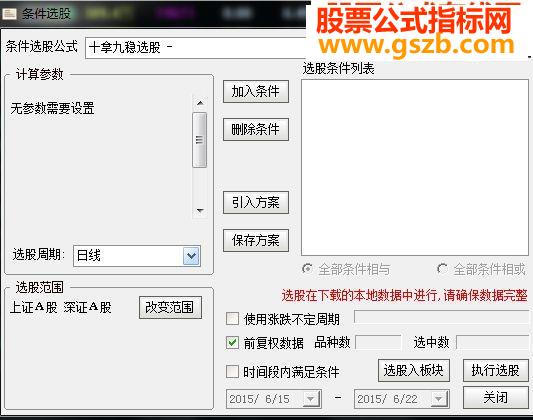Click the 无参数需要设置 text
The width and height of the screenshot is (533, 420).
coord(52,108)
